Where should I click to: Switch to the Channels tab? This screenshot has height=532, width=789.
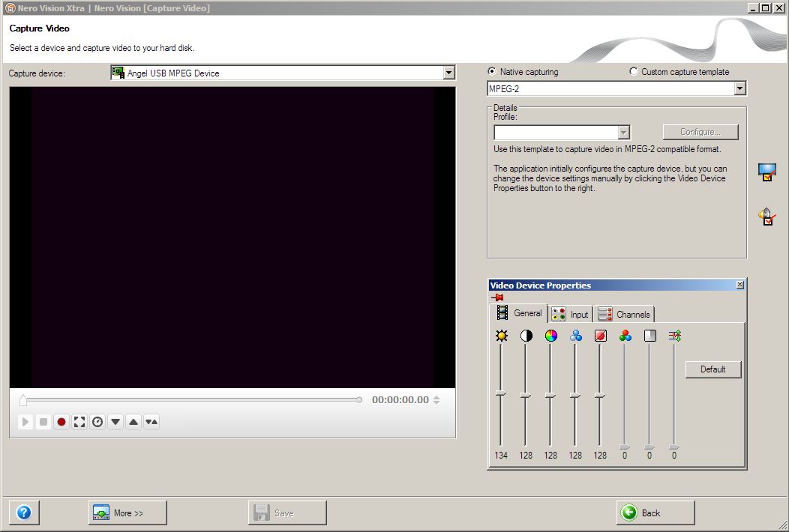tap(624, 314)
